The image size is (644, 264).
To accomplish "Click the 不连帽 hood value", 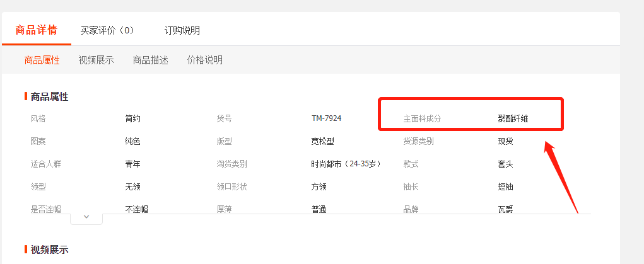I will tap(136, 209).
